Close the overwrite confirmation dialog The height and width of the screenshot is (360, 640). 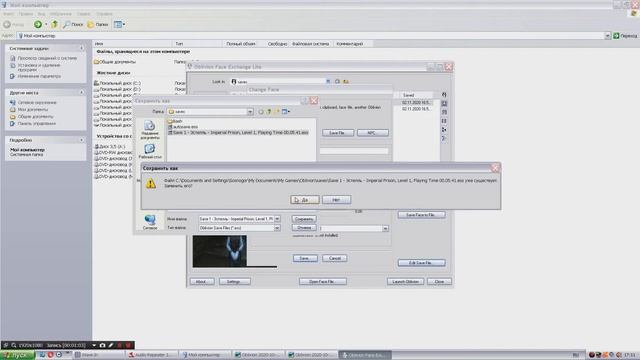pos(496,168)
